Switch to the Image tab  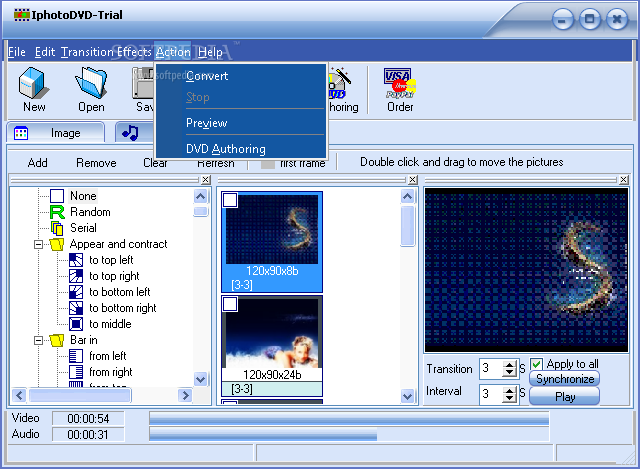[56, 133]
